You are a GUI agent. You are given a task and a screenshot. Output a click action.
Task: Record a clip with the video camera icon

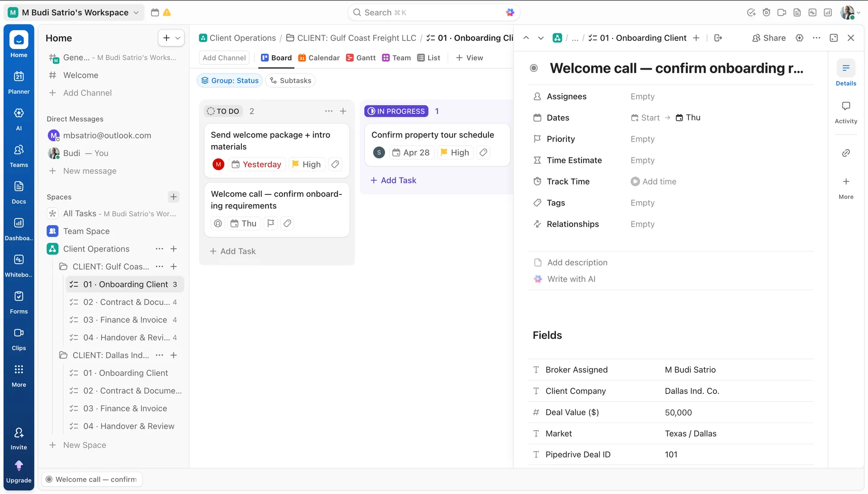pyautogui.click(x=782, y=12)
